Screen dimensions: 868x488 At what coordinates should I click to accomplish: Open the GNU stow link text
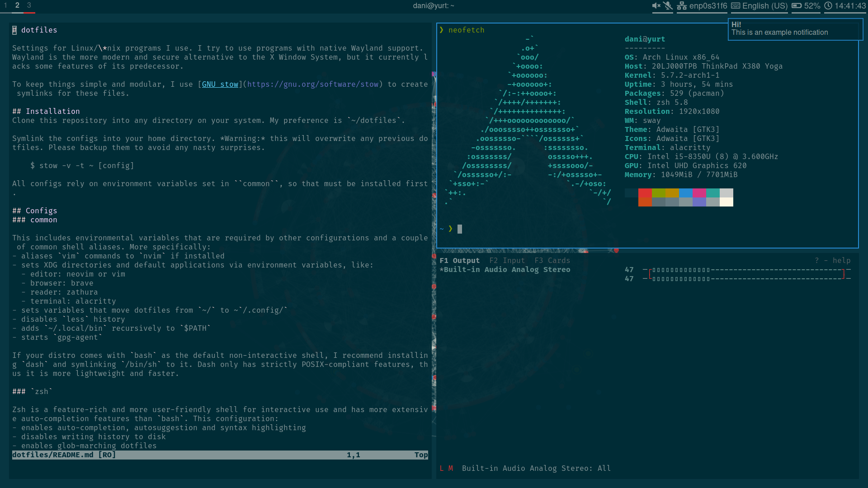pyautogui.click(x=220, y=84)
